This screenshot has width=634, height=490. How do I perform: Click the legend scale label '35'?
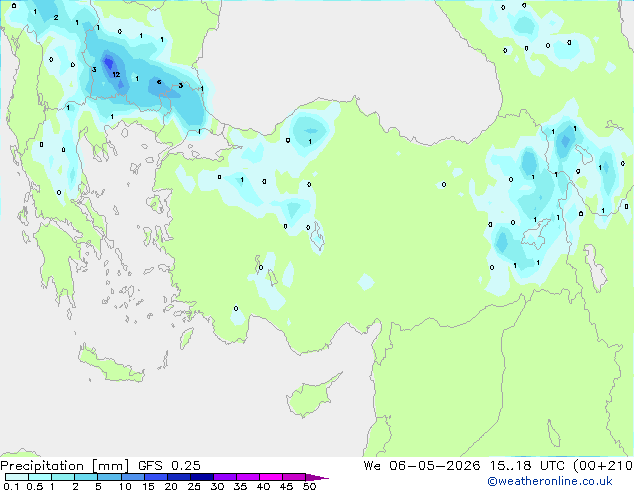[x=240, y=486]
